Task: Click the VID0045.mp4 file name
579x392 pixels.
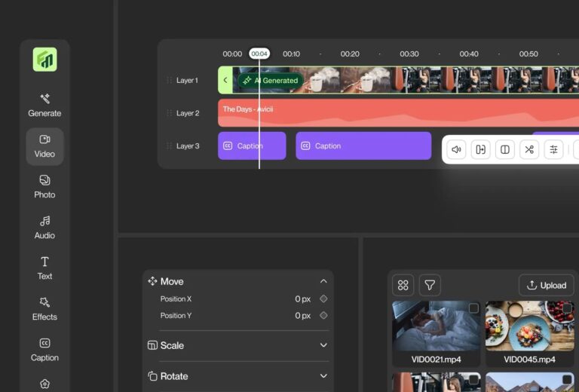Action: tap(529, 360)
